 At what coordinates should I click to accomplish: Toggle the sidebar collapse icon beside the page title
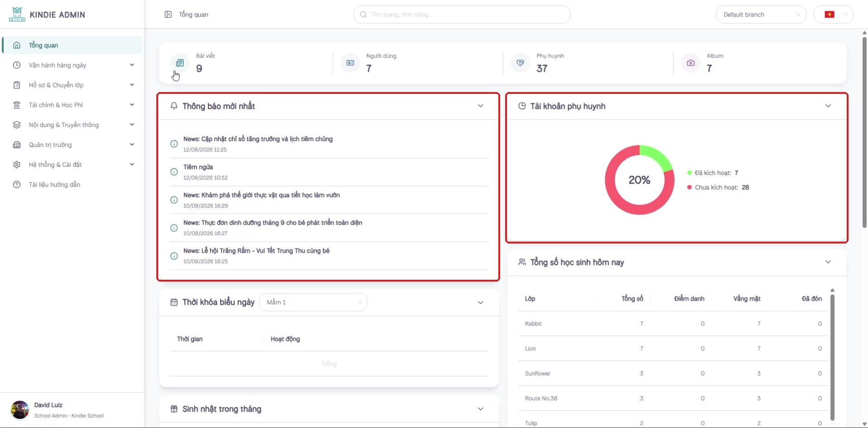click(x=168, y=15)
